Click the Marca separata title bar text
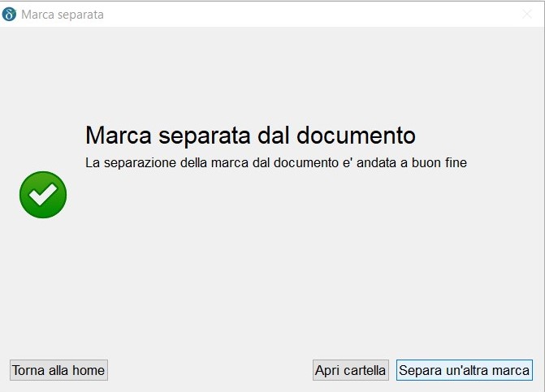Image resolution: width=545 pixels, height=392 pixels. click(63, 15)
